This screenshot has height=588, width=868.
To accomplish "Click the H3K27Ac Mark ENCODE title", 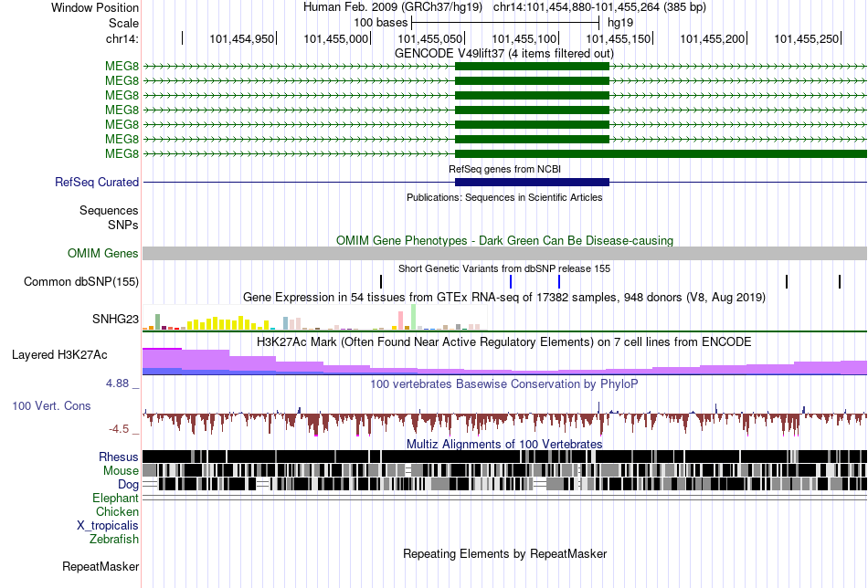I will tap(504, 341).
